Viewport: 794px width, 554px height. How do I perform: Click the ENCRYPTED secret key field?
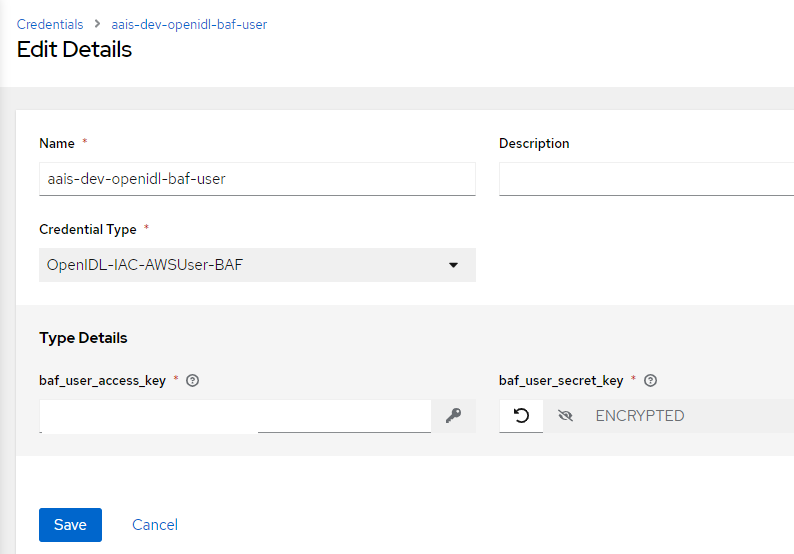[689, 416]
